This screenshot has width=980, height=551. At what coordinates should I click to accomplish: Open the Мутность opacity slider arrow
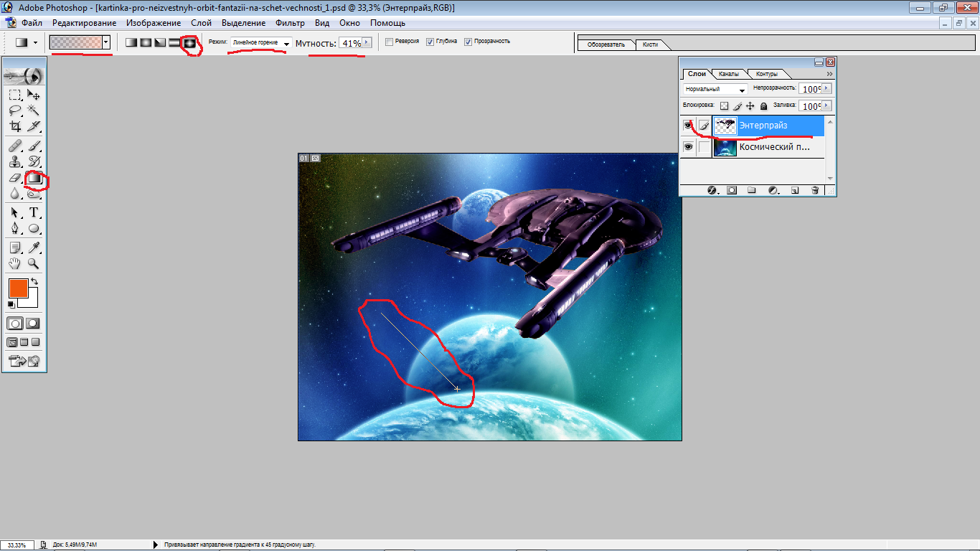pyautogui.click(x=367, y=43)
